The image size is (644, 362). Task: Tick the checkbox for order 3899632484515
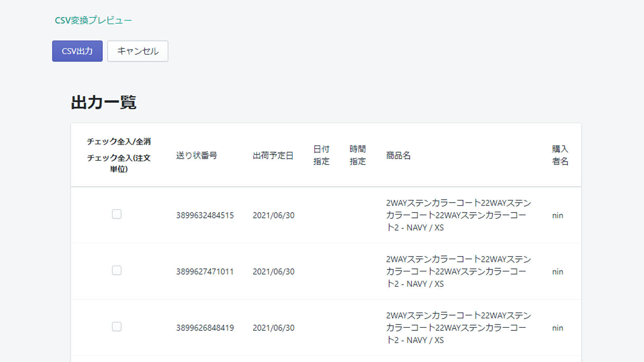117,214
